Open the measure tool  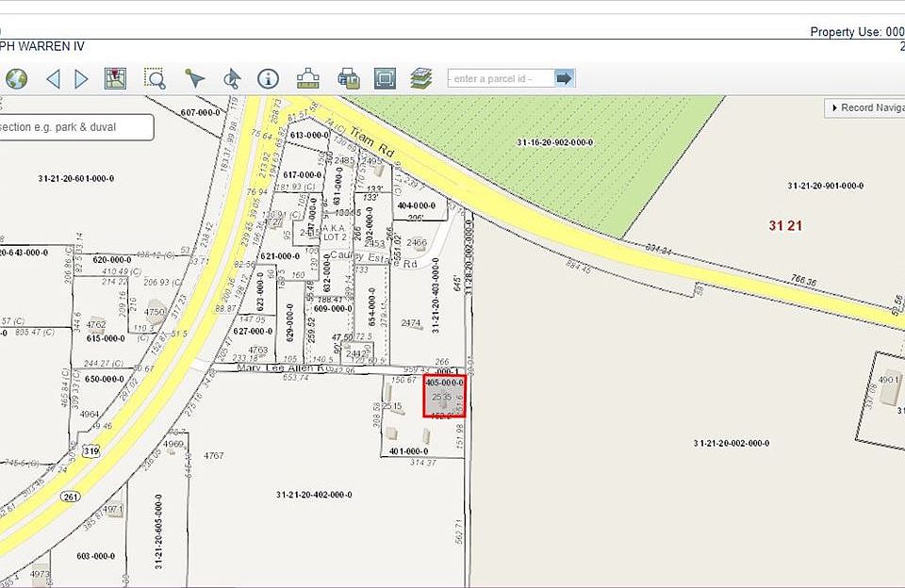coord(308,78)
